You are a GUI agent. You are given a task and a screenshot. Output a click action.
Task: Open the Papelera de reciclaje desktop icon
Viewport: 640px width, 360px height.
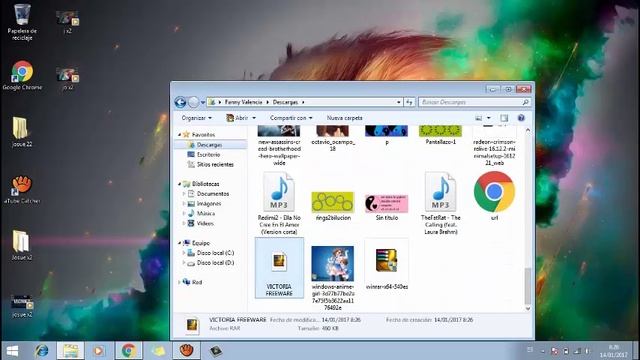click(x=22, y=22)
